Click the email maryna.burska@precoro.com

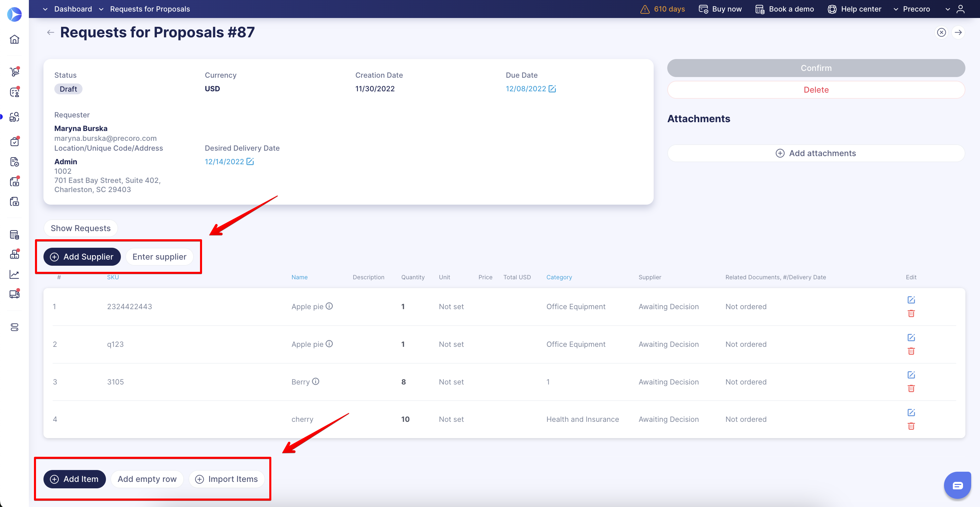[x=105, y=138]
